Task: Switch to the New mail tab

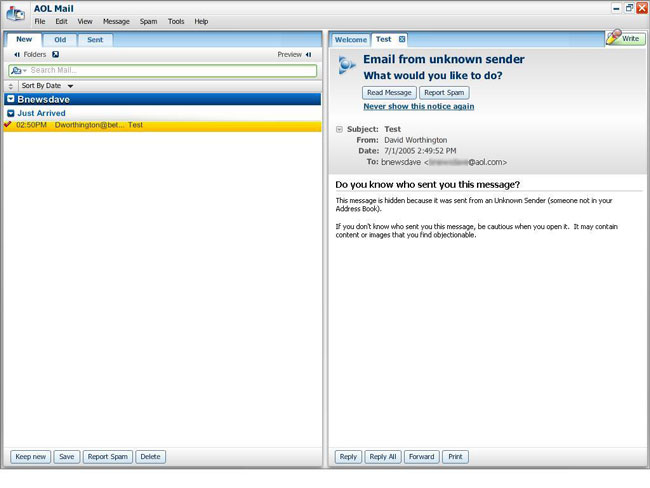Action: [x=24, y=39]
